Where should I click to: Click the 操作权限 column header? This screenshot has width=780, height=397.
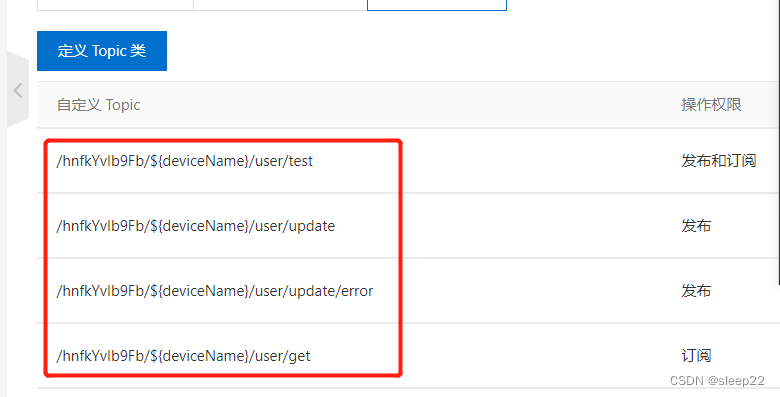point(711,105)
